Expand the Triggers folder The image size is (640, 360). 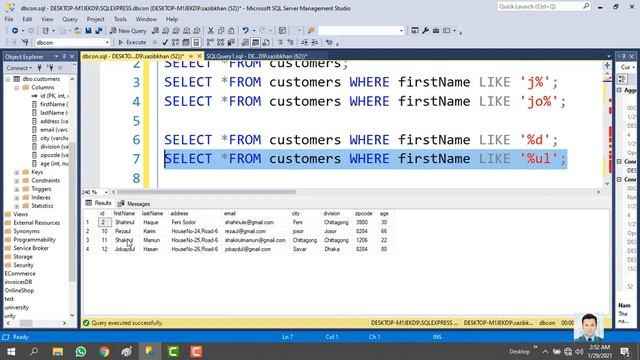click(16, 189)
